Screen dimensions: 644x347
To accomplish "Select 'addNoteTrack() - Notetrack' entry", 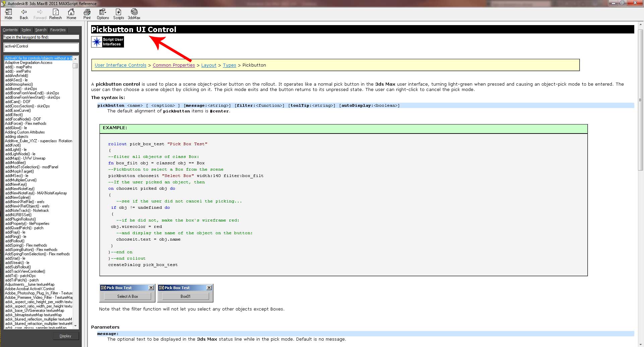I will click(27, 210).
